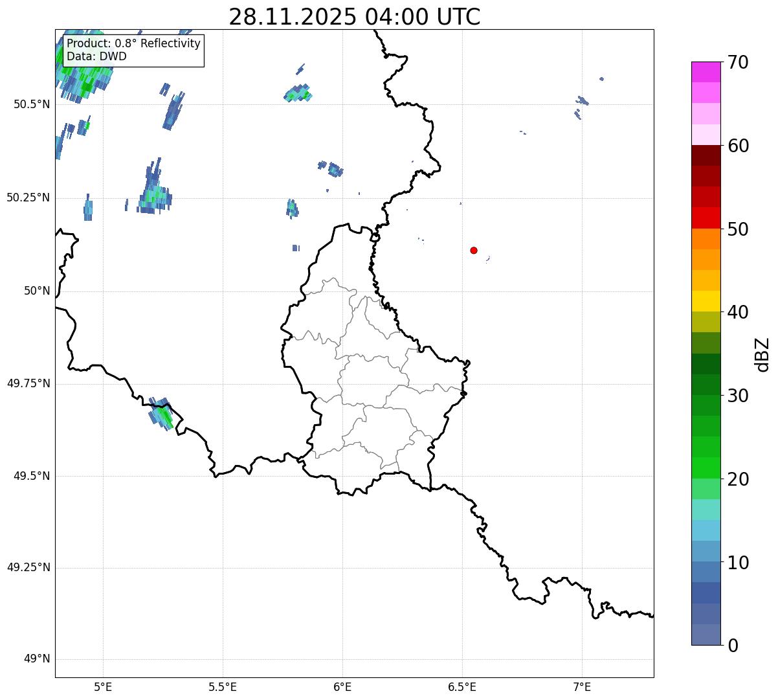Pick the magenta swatch topping the colorbar
The image size is (778, 700).
706,72
